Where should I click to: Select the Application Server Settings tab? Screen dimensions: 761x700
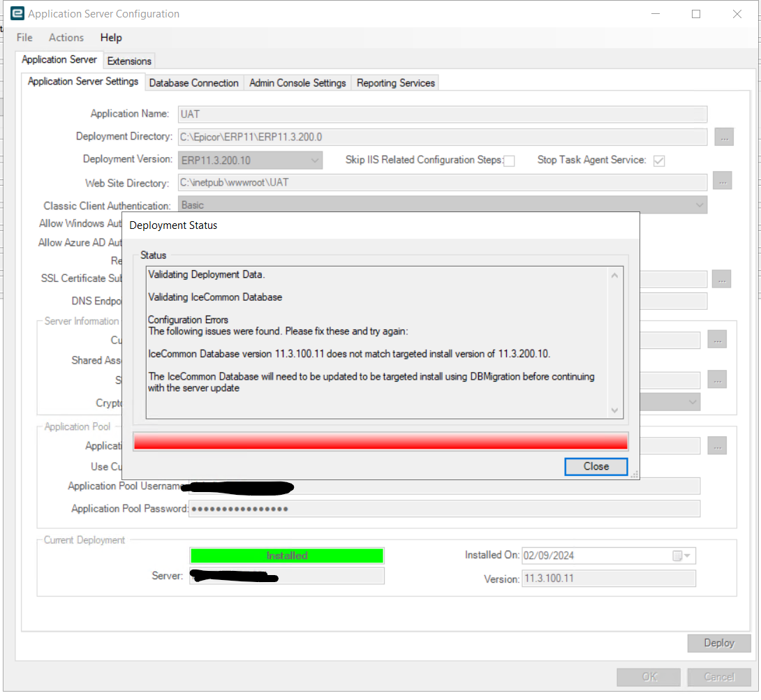coord(83,82)
